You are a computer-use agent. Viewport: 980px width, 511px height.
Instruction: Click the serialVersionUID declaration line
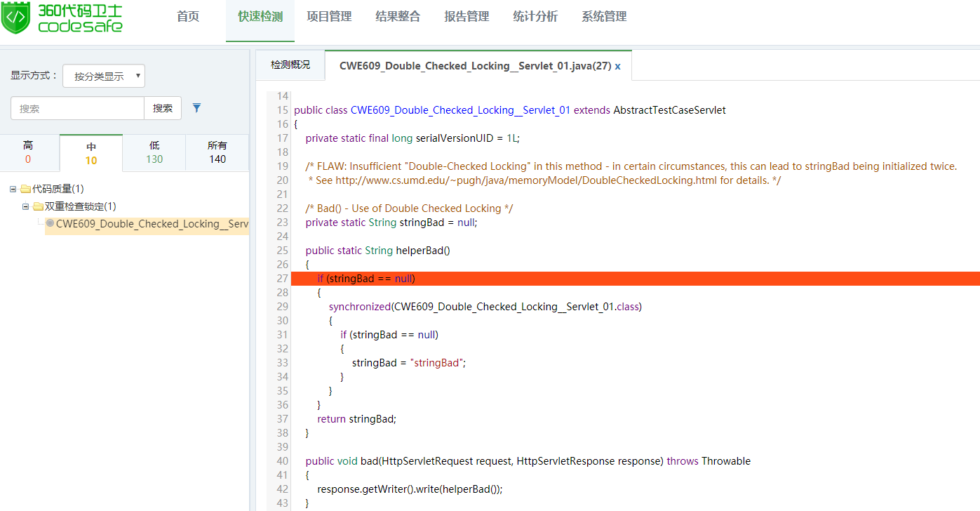(x=412, y=138)
